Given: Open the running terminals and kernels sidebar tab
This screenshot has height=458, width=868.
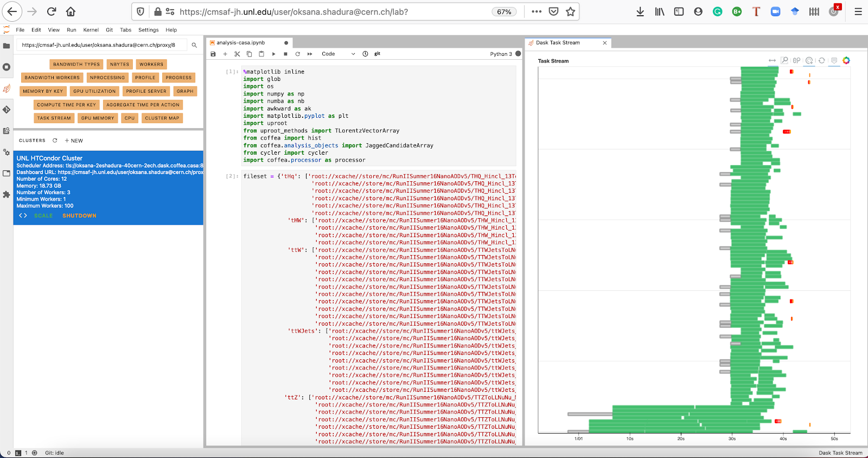Looking at the screenshot, I should [x=7, y=67].
